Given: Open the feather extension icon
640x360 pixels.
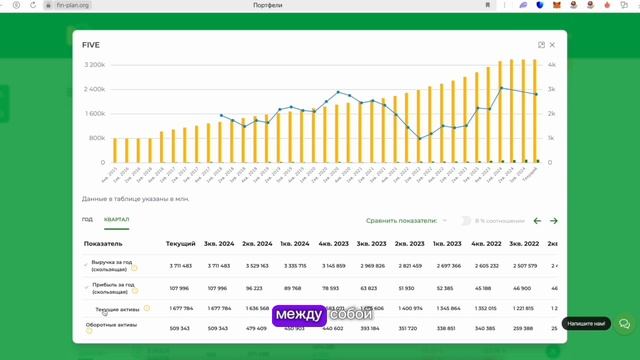Looking at the screenshot, I should (523, 5).
